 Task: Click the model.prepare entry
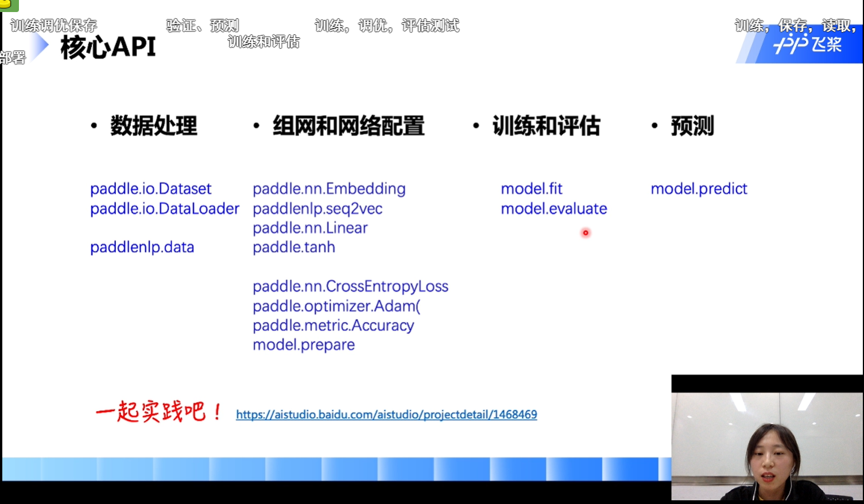pos(304,345)
